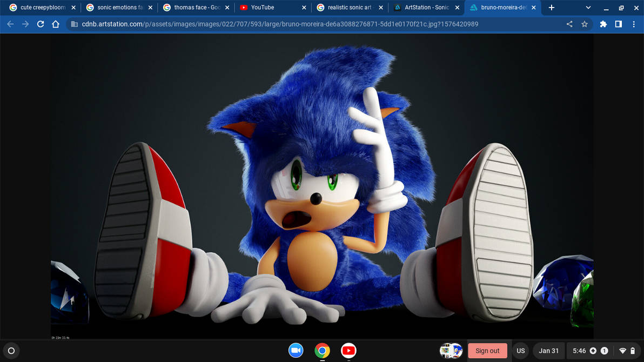
Task: Share this page icon
Action: click(569, 24)
